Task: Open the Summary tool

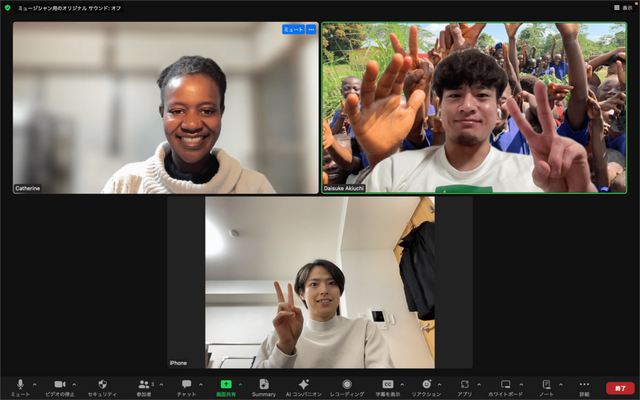Action: (x=264, y=384)
